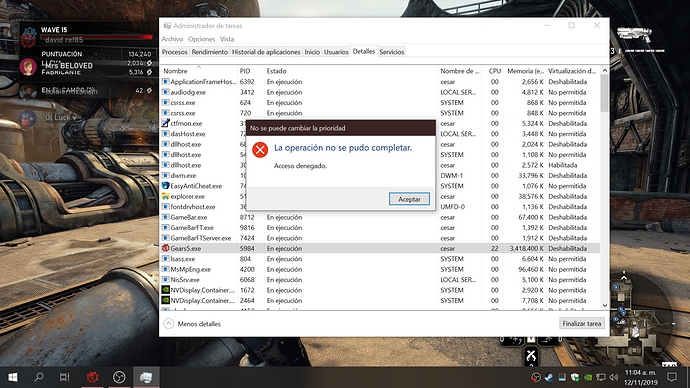The height and width of the screenshot is (388, 690).
Task: Click the Task Manager title bar icon
Action: point(167,26)
